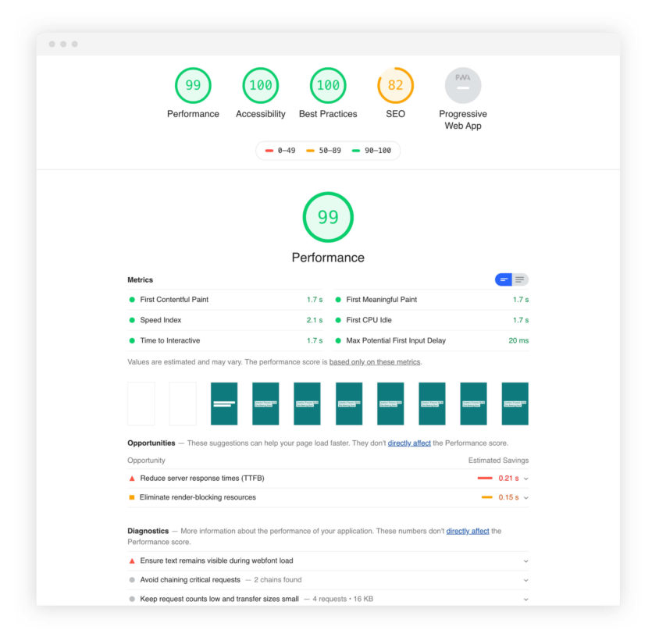Click gray dot beside Keep request counts
The width and height of the screenshot is (659, 644).
coord(132,599)
